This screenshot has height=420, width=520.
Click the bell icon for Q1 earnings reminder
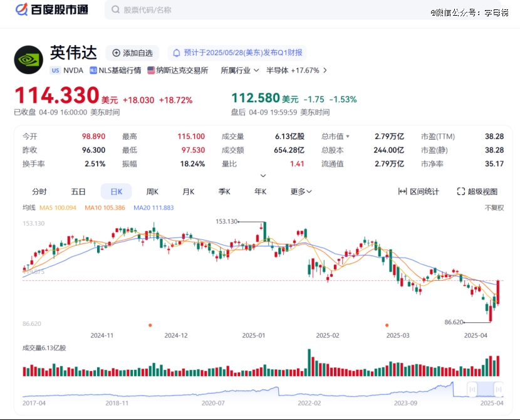coord(177,53)
